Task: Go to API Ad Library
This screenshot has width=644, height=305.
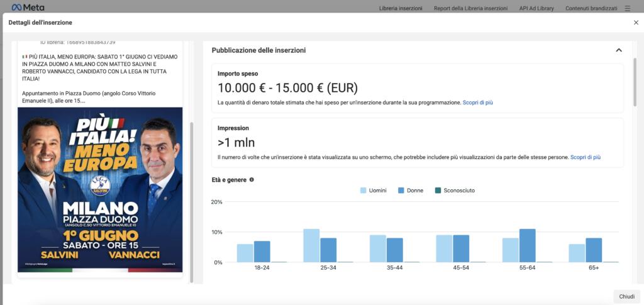Action: pyautogui.click(x=536, y=8)
